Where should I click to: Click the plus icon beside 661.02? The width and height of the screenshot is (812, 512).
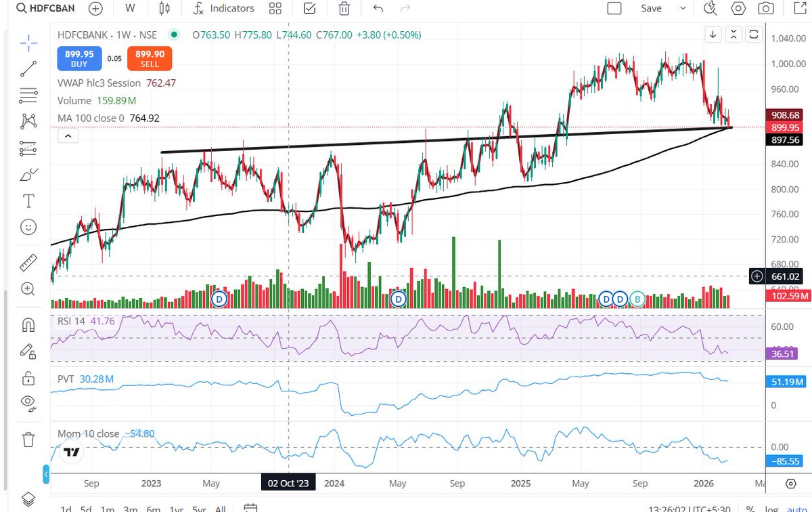click(x=757, y=276)
